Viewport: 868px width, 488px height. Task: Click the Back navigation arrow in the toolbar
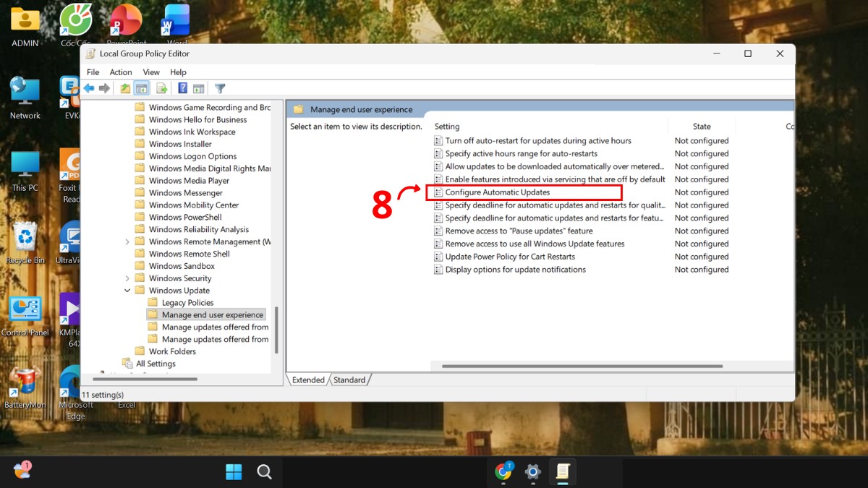[88, 88]
